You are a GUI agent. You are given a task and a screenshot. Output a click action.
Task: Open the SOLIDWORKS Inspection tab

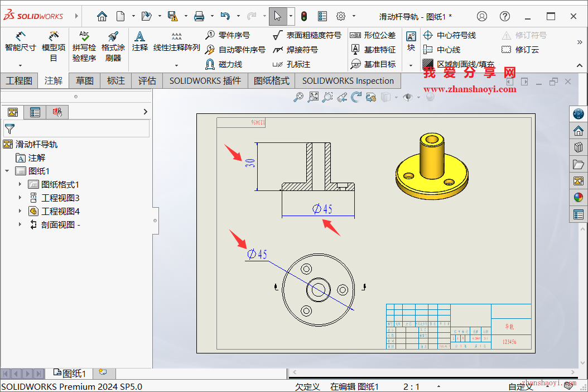(x=348, y=81)
